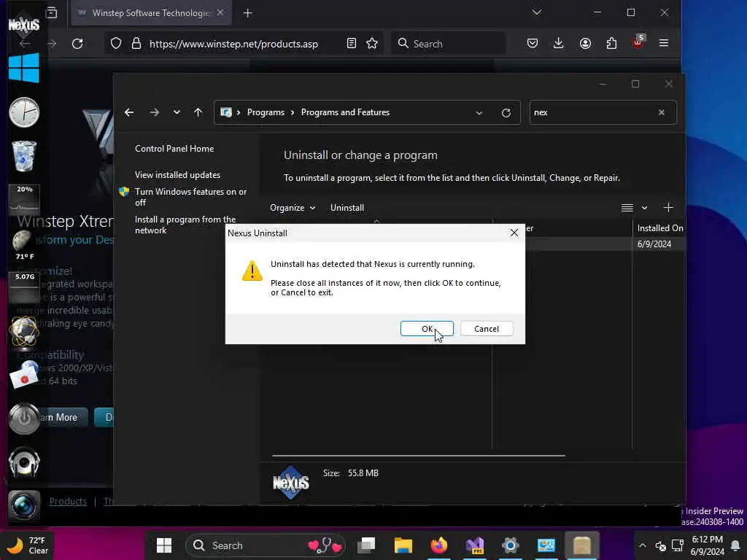Open Control Panel Home link
747x560 pixels.
tap(174, 149)
